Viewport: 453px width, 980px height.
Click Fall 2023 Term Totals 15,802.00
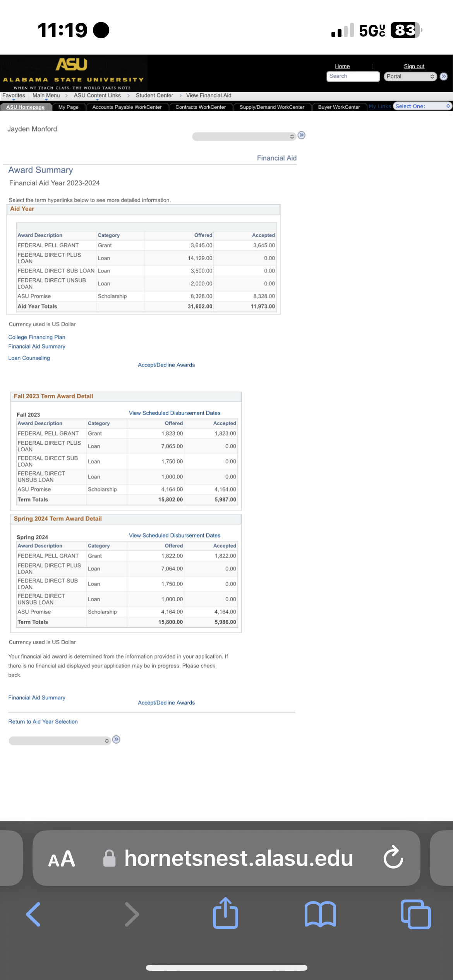[x=170, y=499]
